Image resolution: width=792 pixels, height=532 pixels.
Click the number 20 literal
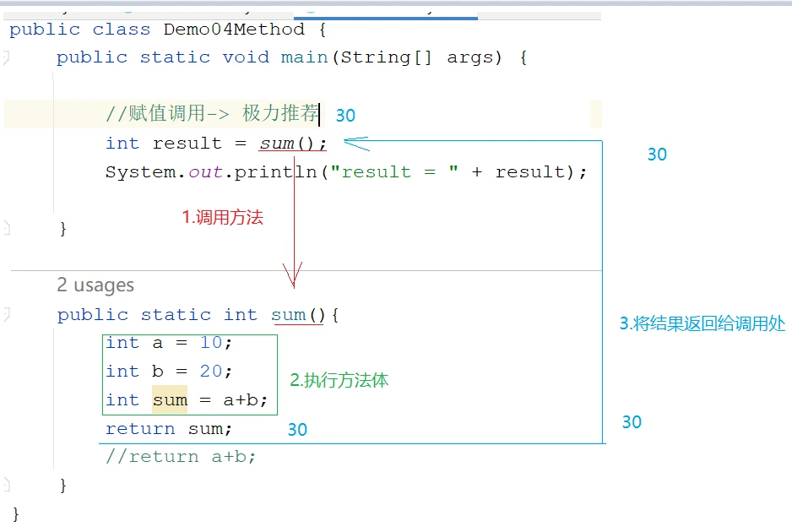211,372
